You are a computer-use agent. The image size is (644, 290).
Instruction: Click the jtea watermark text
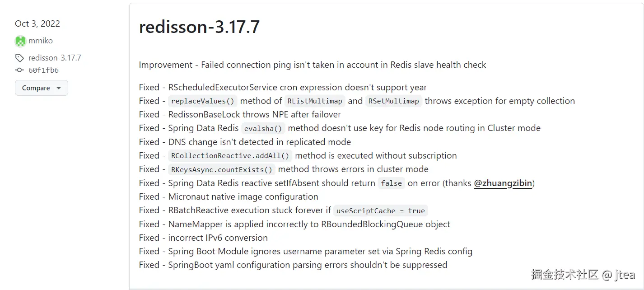(x=625, y=274)
